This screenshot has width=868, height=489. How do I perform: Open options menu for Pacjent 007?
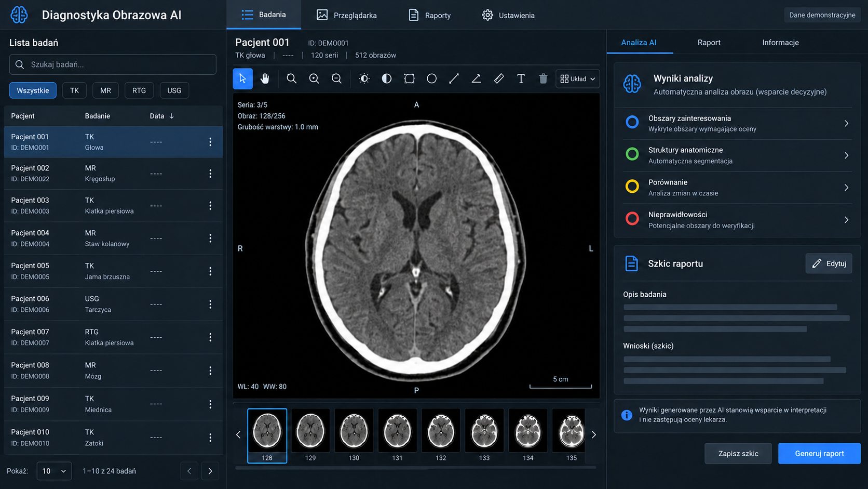[x=210, y=337]
